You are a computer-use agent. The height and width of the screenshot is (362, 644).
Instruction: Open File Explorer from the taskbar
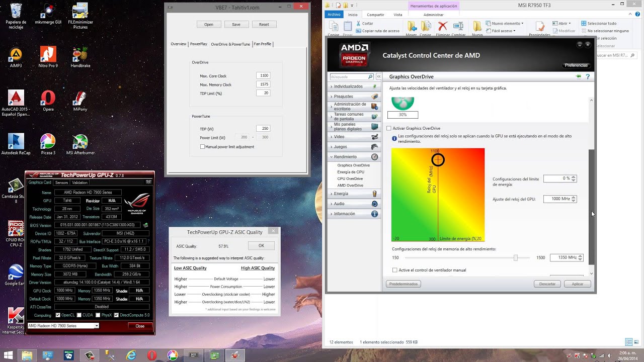coord(27,355)
